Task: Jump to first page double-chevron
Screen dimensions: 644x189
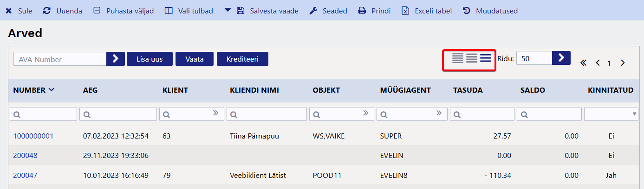Action: click(x=583, y=63)
